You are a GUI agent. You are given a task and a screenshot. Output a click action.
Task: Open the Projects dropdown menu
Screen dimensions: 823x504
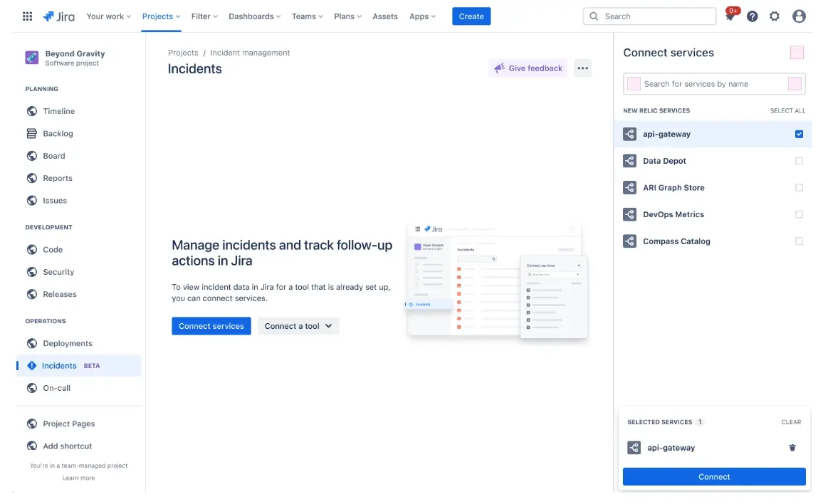click(x=161, y=16)
